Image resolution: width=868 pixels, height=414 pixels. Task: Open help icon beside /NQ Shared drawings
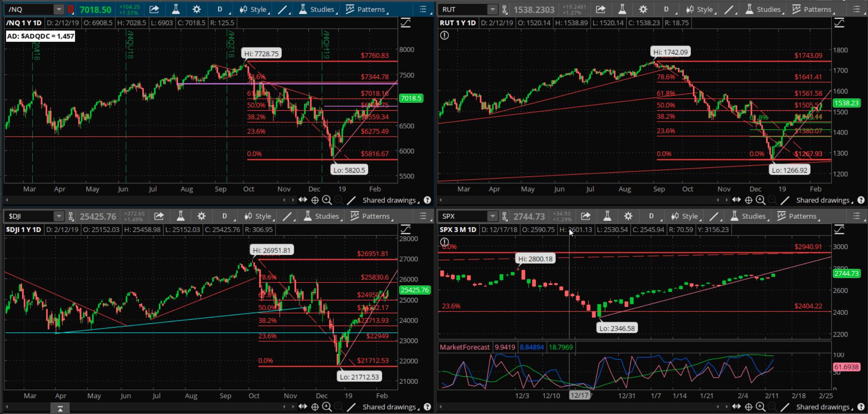coord(427,200)
